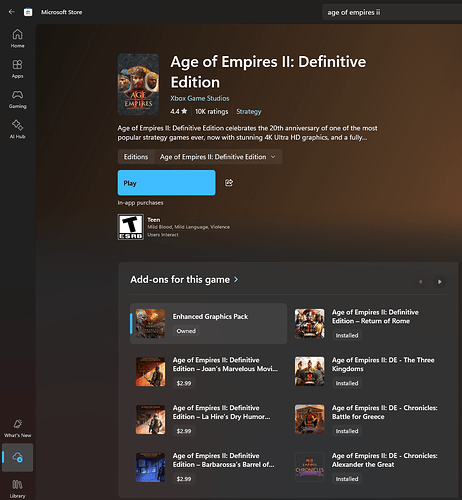
Task: Click the Return of Rome thumbnail
Action: point(309,323)
